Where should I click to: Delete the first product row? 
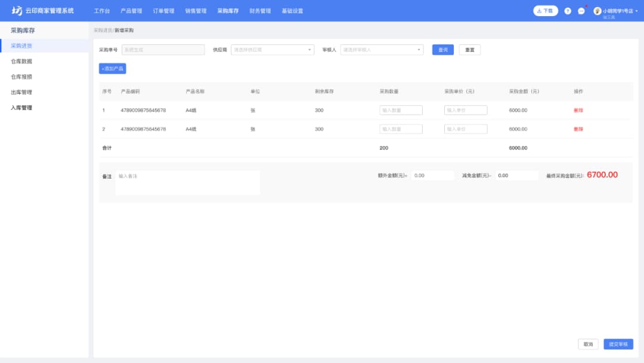tap(578, 110)
